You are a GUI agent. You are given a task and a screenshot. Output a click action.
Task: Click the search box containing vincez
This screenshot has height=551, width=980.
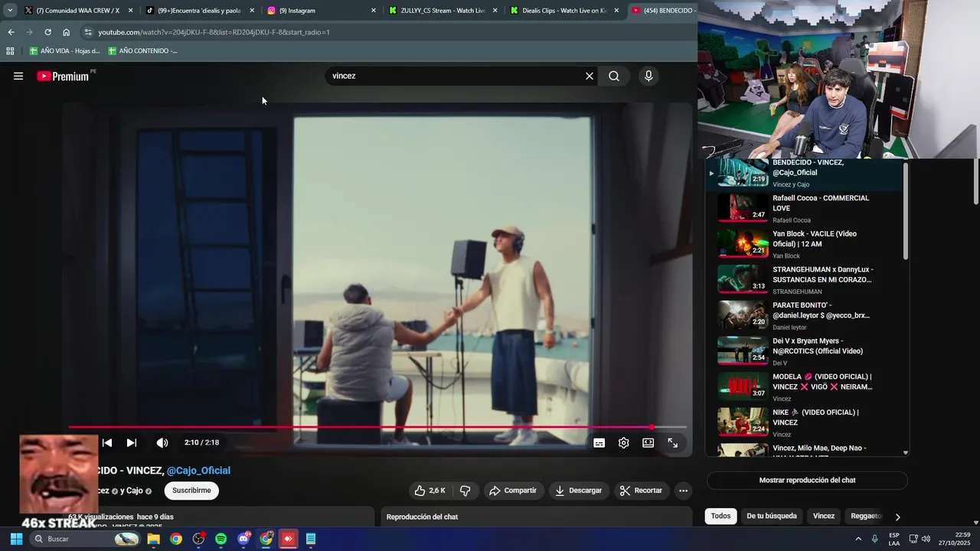point(456,76)
